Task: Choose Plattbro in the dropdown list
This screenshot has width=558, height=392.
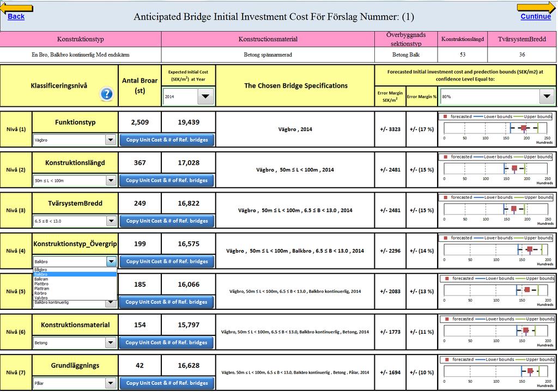Action: coord(75,284)
